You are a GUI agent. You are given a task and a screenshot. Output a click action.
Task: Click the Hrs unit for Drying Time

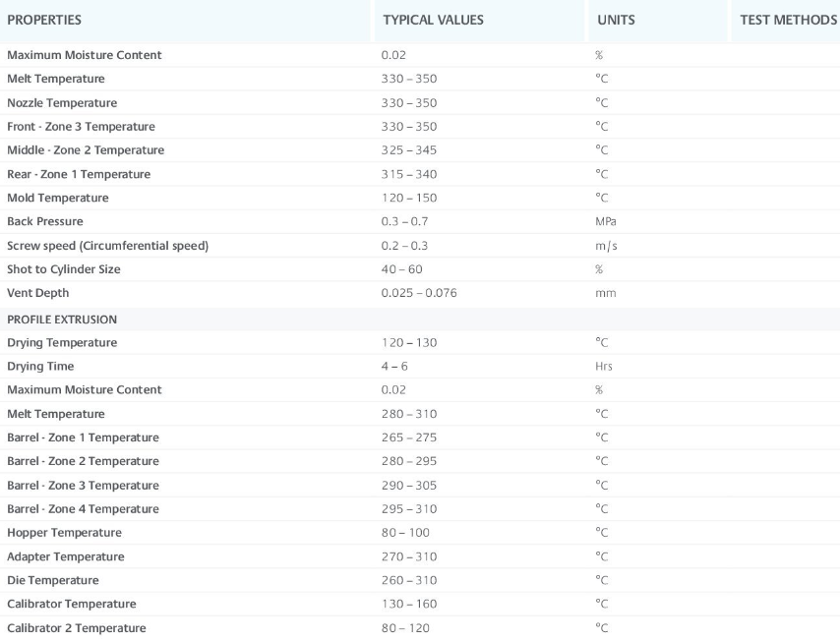pos(604,367)
